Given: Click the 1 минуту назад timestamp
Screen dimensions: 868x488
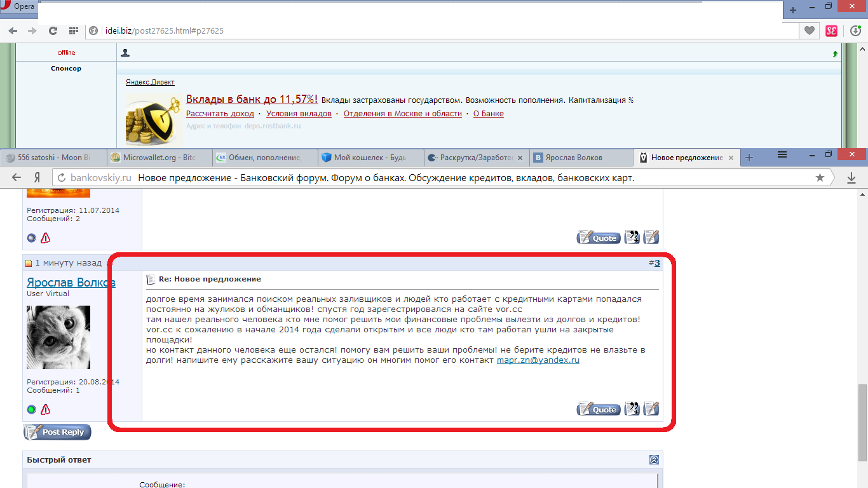Looking at the screenshot, I should click(x=68, y=262).
